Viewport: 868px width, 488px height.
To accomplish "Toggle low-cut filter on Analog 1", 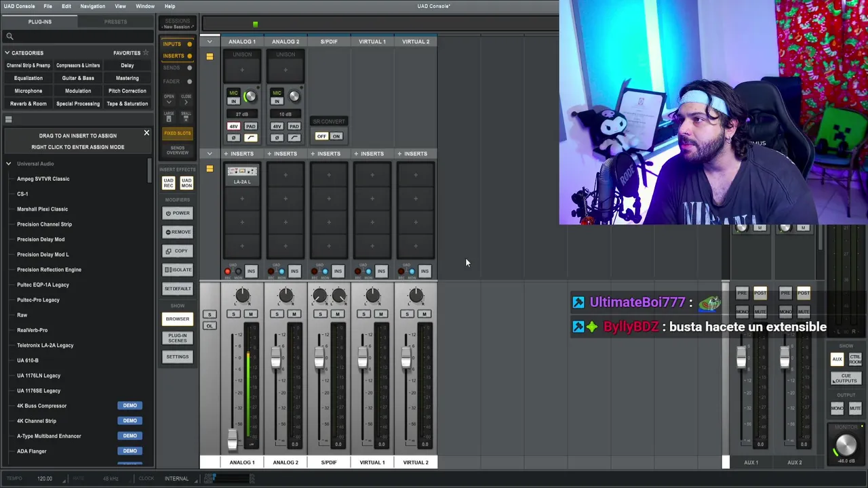I will [251, 138].
